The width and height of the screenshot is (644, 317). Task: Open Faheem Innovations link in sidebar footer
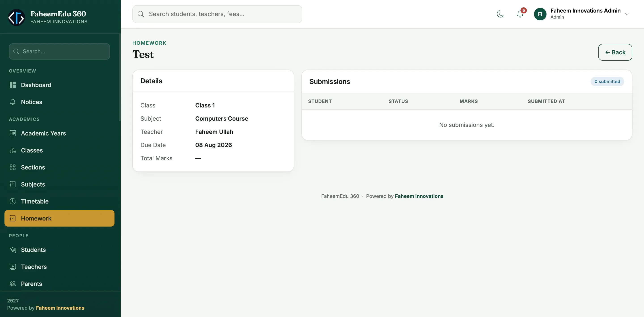tap(60, 308)
